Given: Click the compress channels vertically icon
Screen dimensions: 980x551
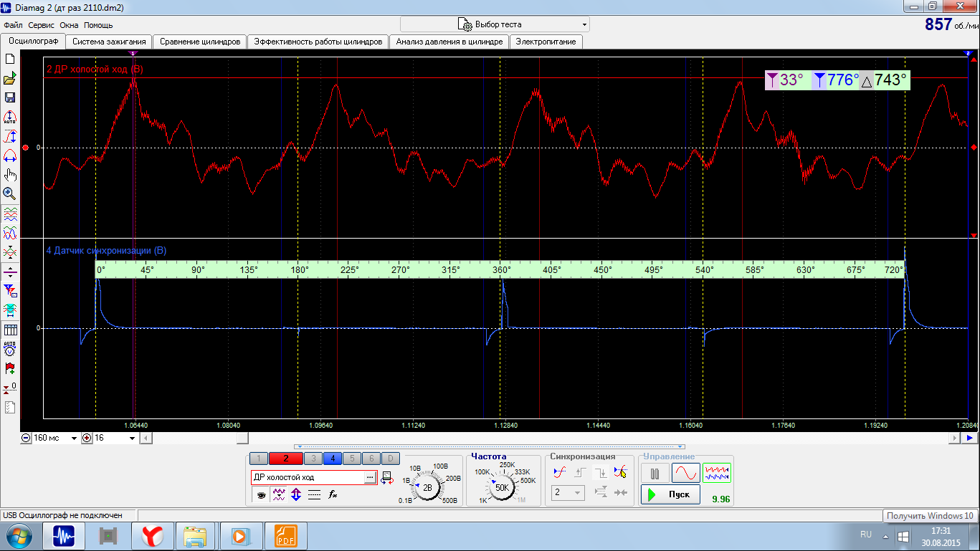Looking at the screenshot, I should coord(10,252).
